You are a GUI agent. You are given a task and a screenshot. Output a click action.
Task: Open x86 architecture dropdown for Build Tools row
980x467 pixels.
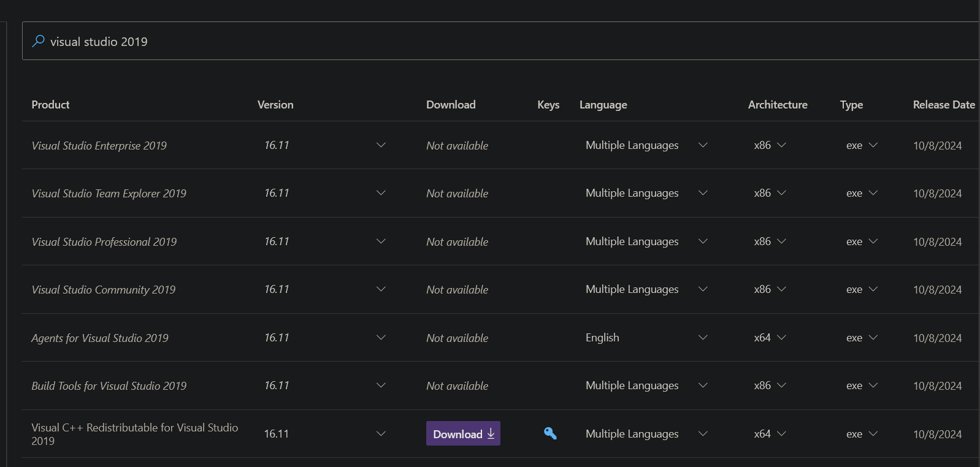[x=770, y=385]
